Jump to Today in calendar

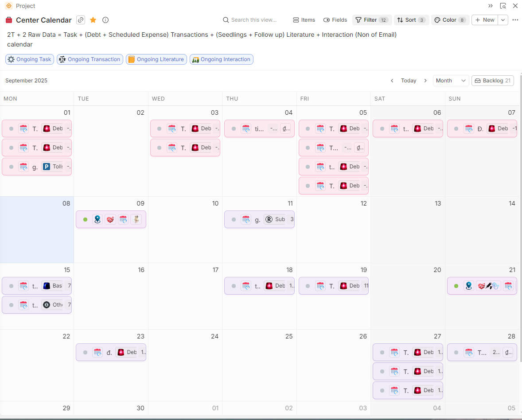pos(409,81)
